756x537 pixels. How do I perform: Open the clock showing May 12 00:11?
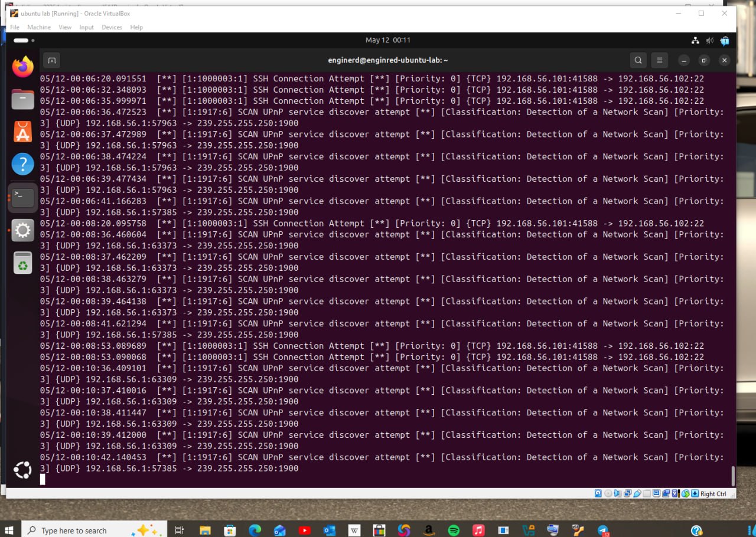(x=388, y=40)
